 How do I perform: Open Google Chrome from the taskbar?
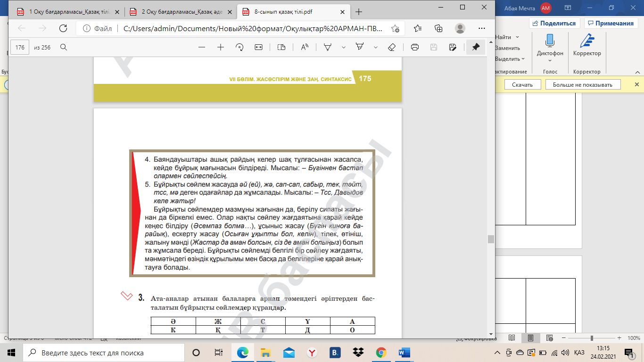(381, 353)
